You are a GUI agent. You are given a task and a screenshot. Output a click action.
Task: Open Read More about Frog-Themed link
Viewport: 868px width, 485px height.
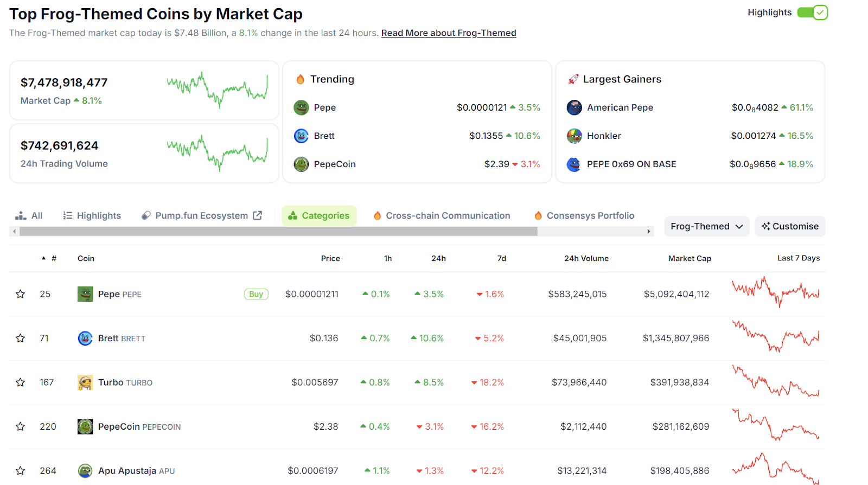(x=449, y=33)
